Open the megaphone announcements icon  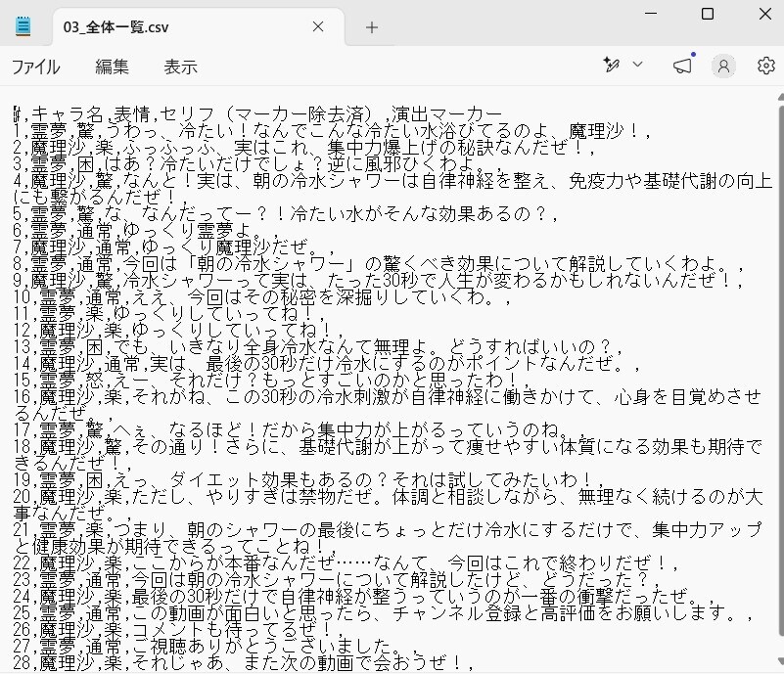coord(682,66)
